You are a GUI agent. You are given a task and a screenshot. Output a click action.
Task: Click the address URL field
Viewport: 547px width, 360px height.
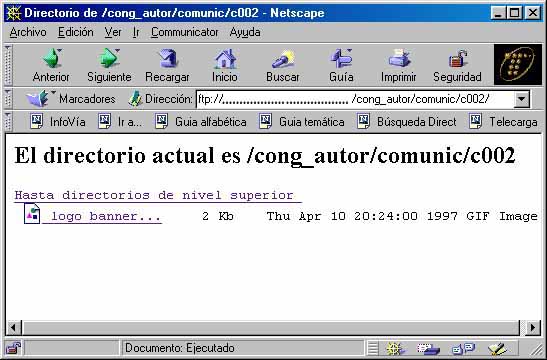(355, 99)
